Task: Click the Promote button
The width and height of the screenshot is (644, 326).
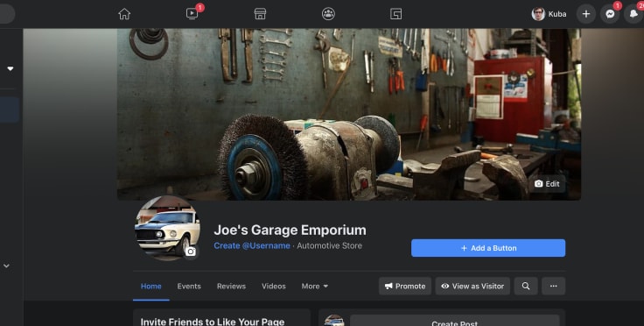Action: point(405,286)
